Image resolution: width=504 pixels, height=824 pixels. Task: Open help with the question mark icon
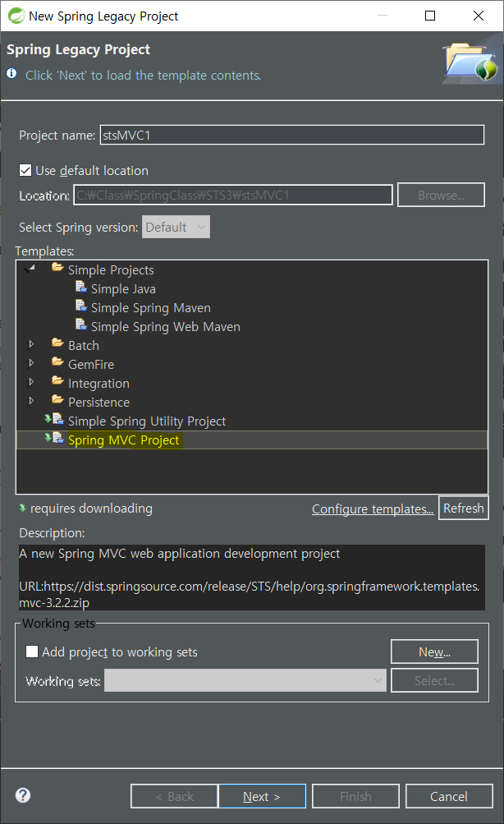[23, 795]
